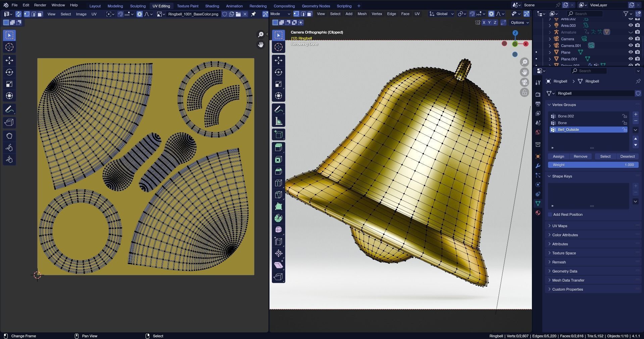Screen dimensions: 644x339
Task: Open the Global transform orientation dropdown
Action: coord(442,14)
